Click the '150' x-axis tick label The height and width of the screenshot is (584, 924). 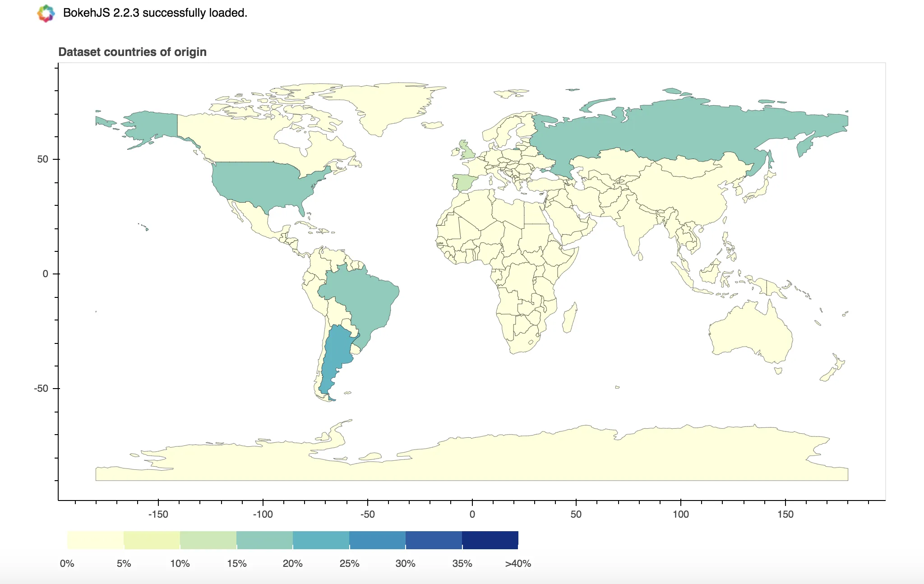[x=785, y=514]
